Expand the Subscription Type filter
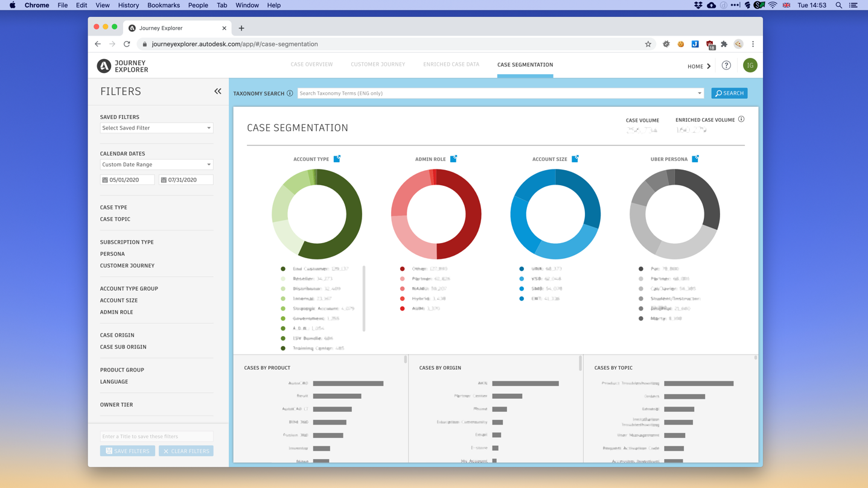 coord(127,242)
